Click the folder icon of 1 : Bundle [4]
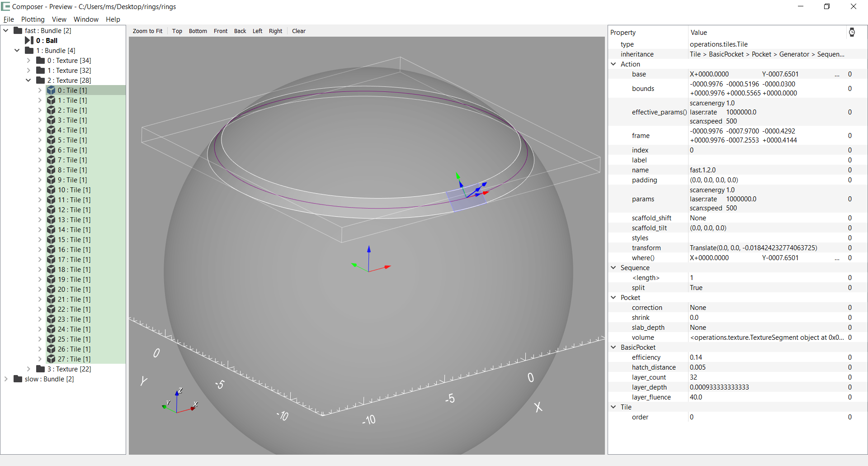868x466 pixels. pos(29,50)
